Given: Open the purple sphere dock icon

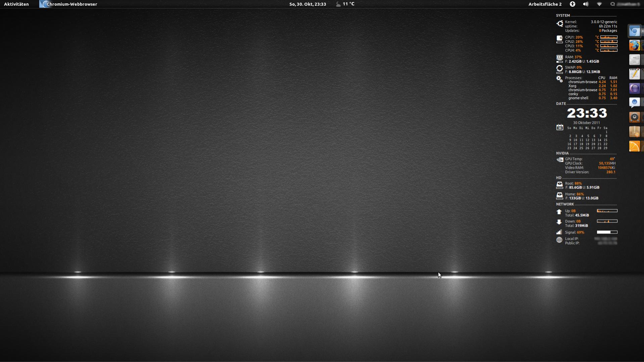Looking at the screenshot, I should coord(634,88).
